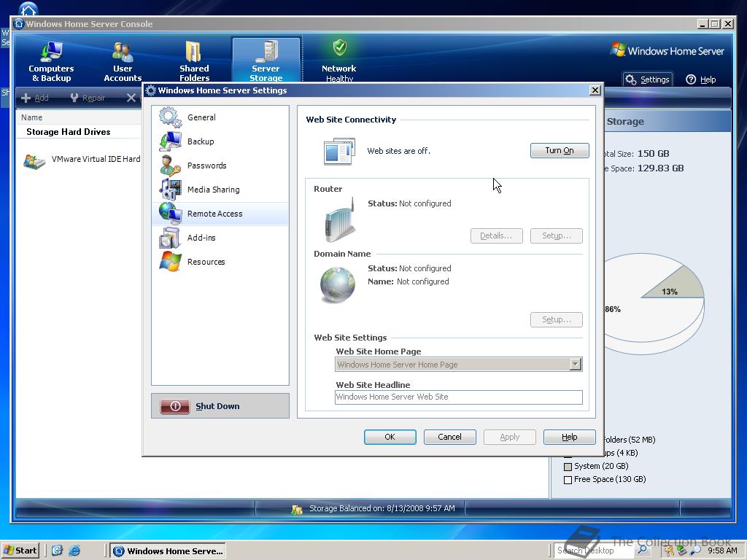Viewport: 747px width, 560px height.
Task: Select Backup in settings list
Action: point(220,141)
